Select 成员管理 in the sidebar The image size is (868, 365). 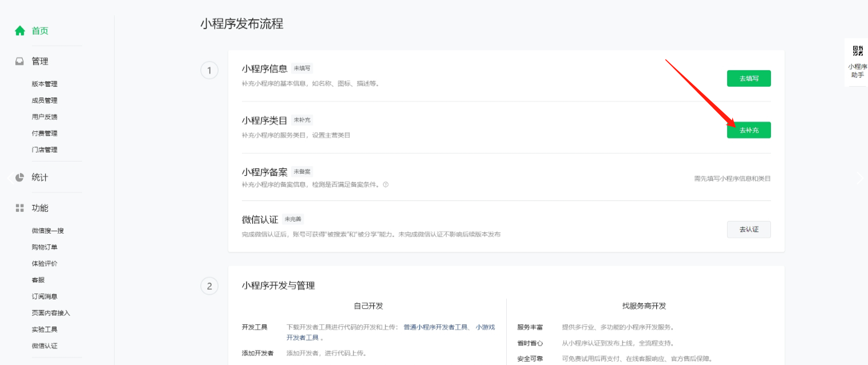click(45, 101)
